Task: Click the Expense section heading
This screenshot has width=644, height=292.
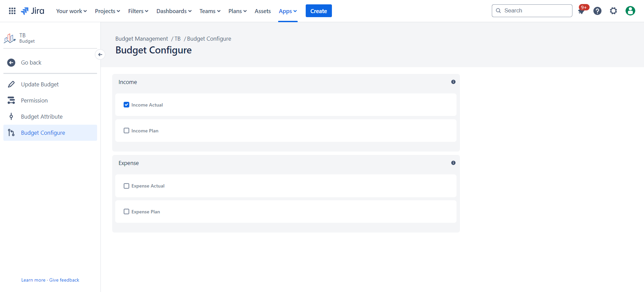Action: click(x=129, y=163)
